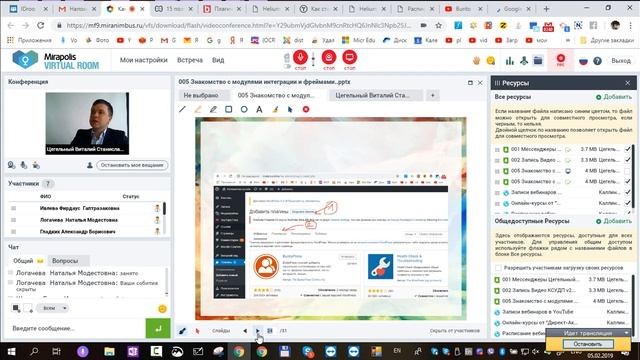This screenshot has width=640, height=360.
Task: Open the help question mark icon
Action: (x=597, y=61)
